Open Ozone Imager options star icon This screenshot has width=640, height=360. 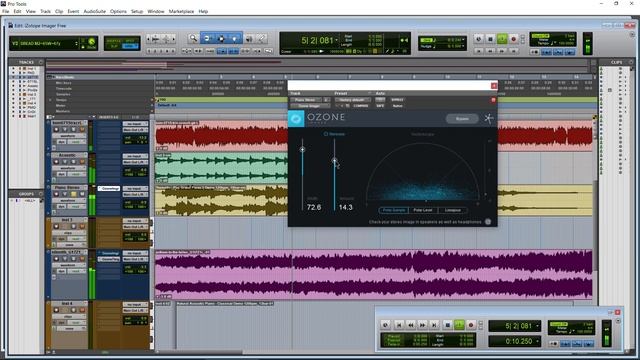[489, 119]
